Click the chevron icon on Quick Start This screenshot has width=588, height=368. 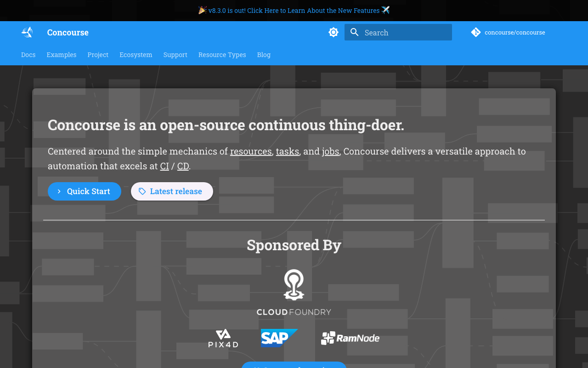[59, 191]
